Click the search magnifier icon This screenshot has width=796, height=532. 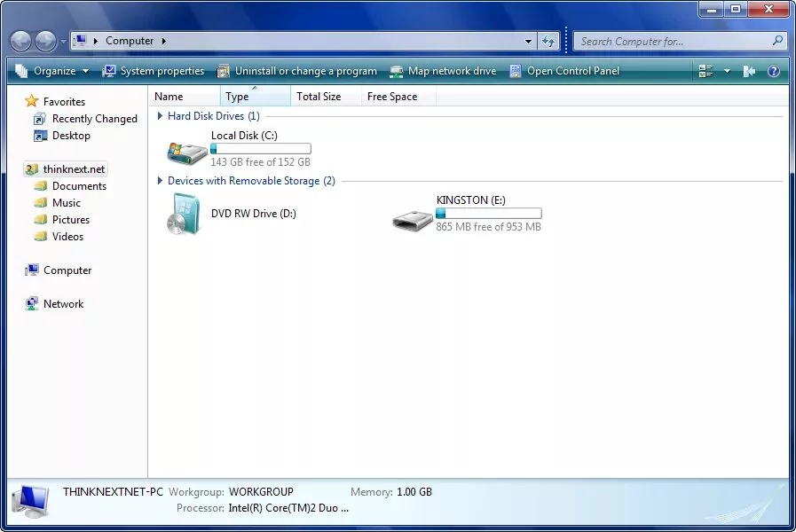coord(777,41)
